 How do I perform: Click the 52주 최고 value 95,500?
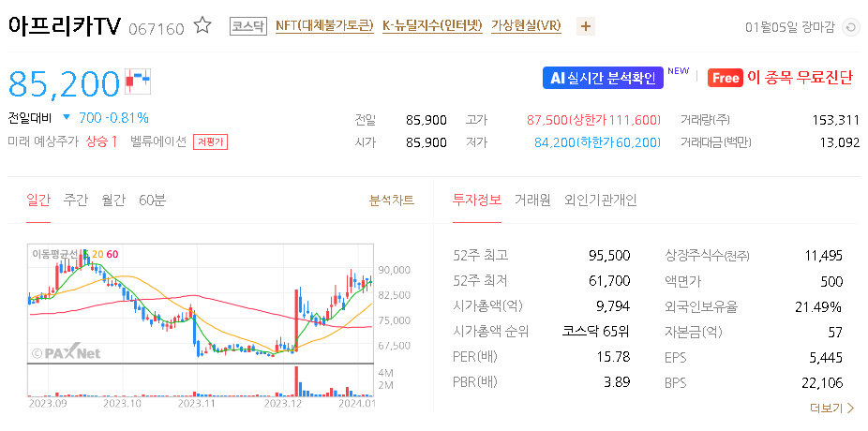click(609, 256)
